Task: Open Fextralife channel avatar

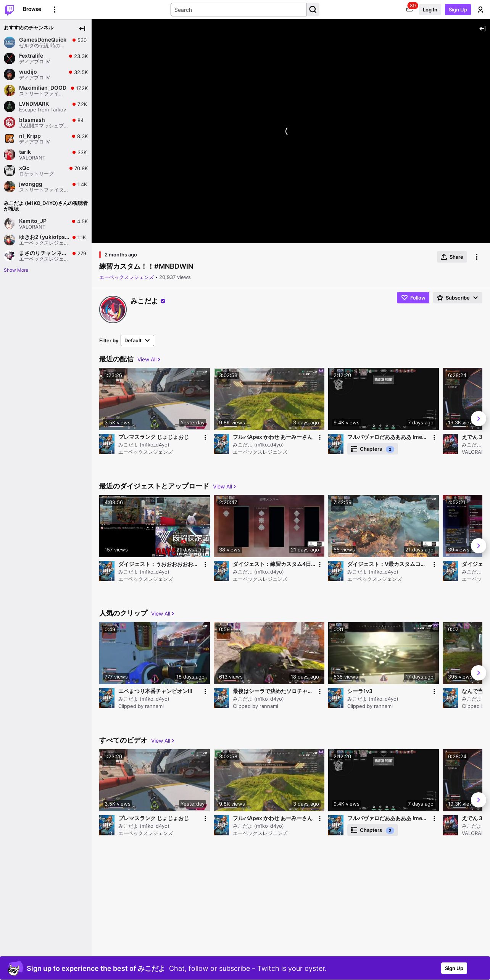Action: 10,58
